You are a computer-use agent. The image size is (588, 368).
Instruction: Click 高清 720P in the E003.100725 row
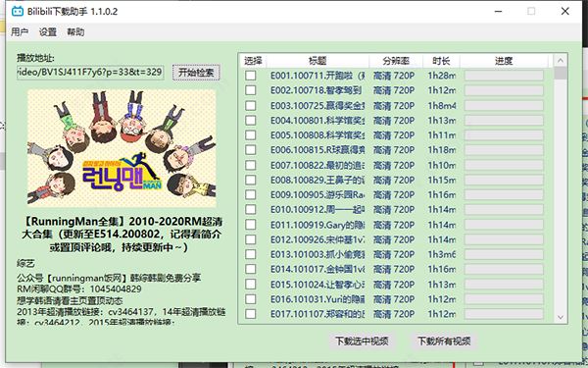coord(394,105)
